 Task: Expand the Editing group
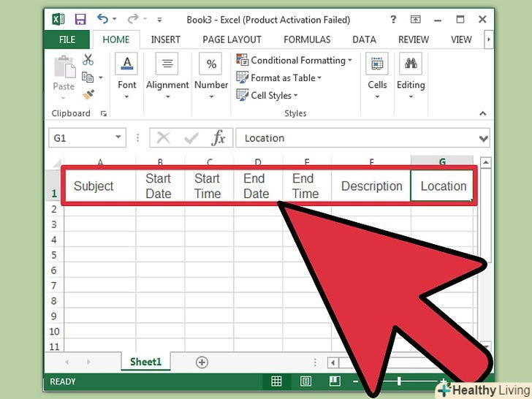coord(411,76)
